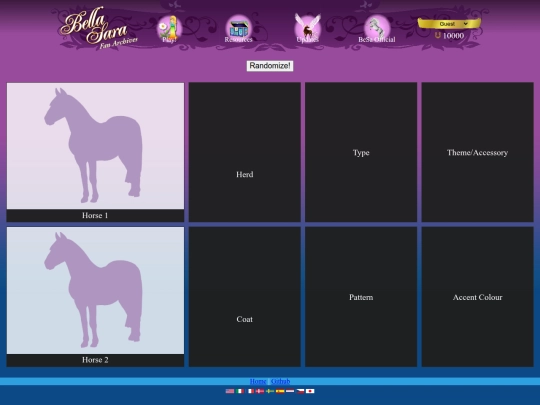Click the Pattern panel
Viewport: 540px width, 405px height.
point(361,297)
